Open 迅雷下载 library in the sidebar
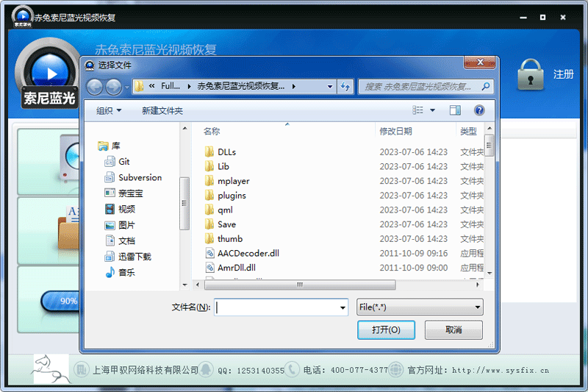Viewport: 588px width, 392px height. point(128,257)
